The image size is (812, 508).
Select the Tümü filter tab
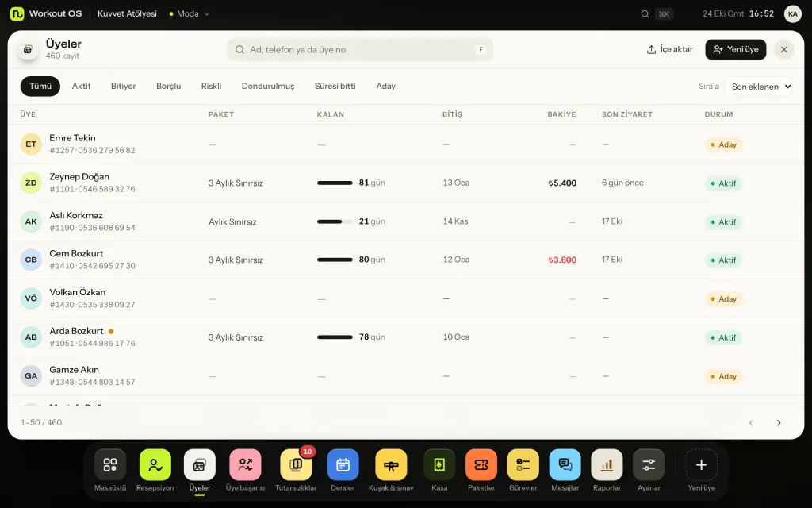[40, 86]
